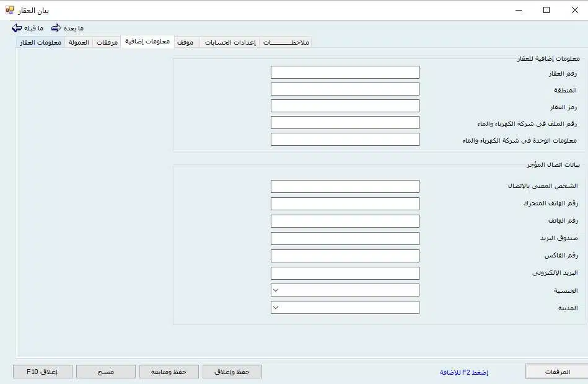Switch to the ملاحظات tab
Image resolution: width=588 pixels, height=384 pixels.
286,42
